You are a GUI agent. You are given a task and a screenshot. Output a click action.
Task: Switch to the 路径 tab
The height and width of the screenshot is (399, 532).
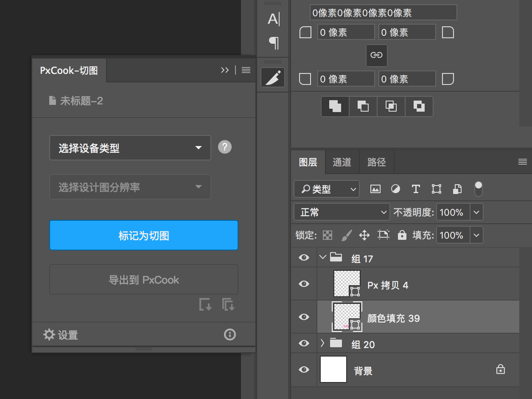tap(377, 162)
